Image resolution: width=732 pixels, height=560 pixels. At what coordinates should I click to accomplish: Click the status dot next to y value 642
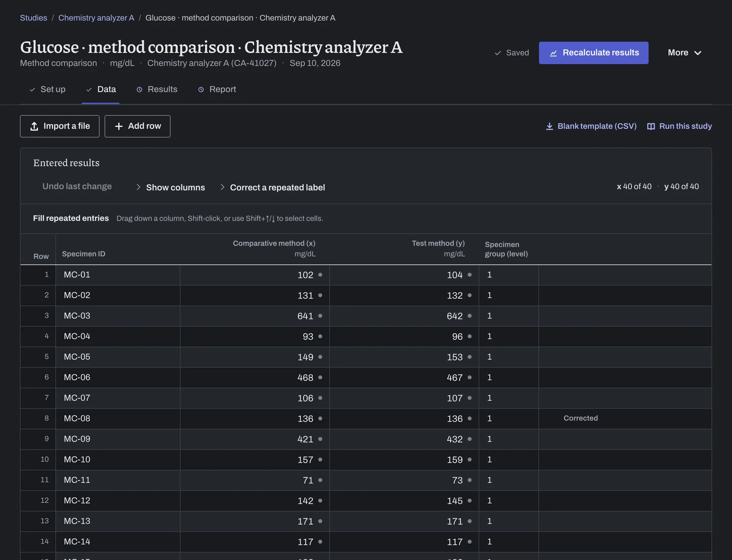pos(470,316)
